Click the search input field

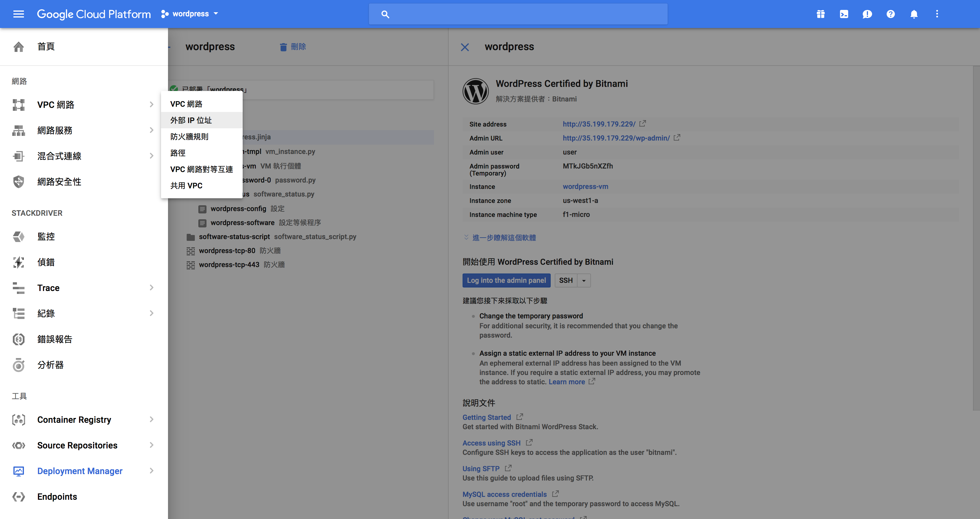525,14
